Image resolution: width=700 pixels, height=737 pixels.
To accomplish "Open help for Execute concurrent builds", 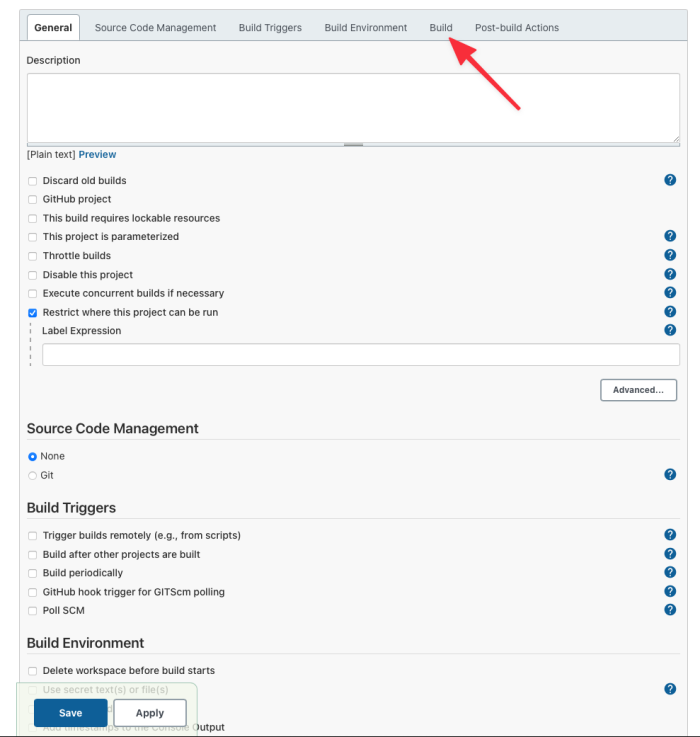I will [x=670, y=293].
